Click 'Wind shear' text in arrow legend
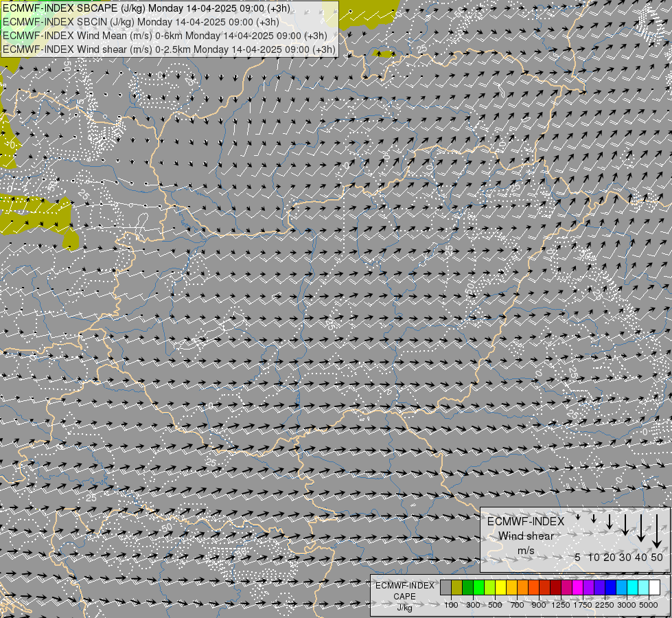The image size is (672, 618). pyautogui.click(x=526, y=536)
